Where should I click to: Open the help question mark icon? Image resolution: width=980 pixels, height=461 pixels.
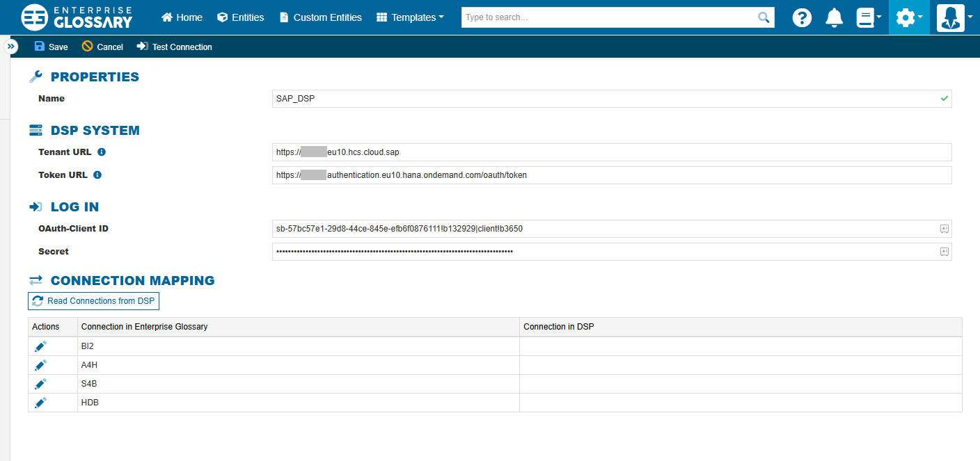802,17
